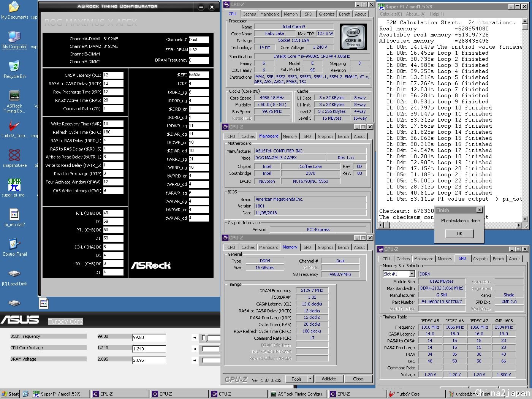The image size is (532, 399).
Task: Select the super_pi_mod desktop icon
Action: tap(14, 188)
